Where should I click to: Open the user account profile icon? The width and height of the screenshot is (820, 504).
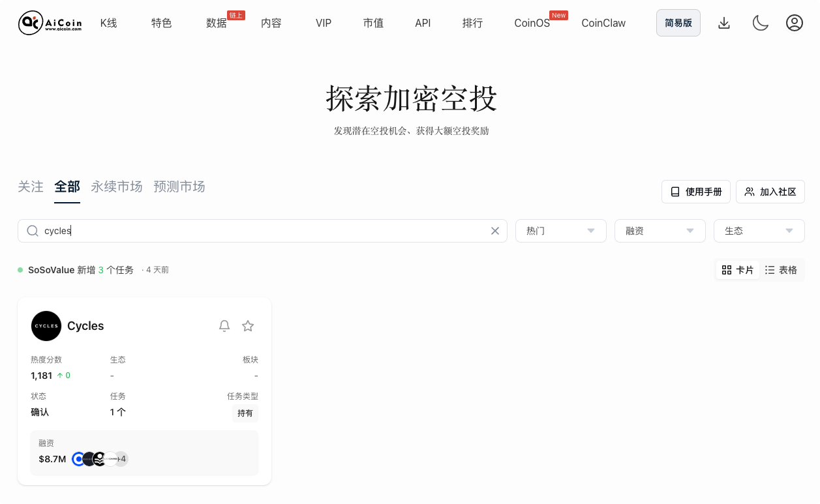tap(794, 23)
